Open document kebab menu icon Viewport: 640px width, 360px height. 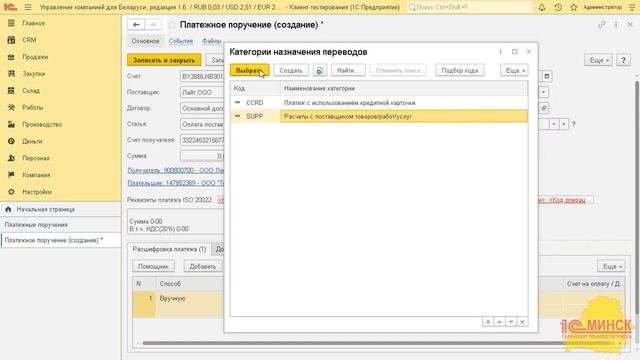(616, 25)
